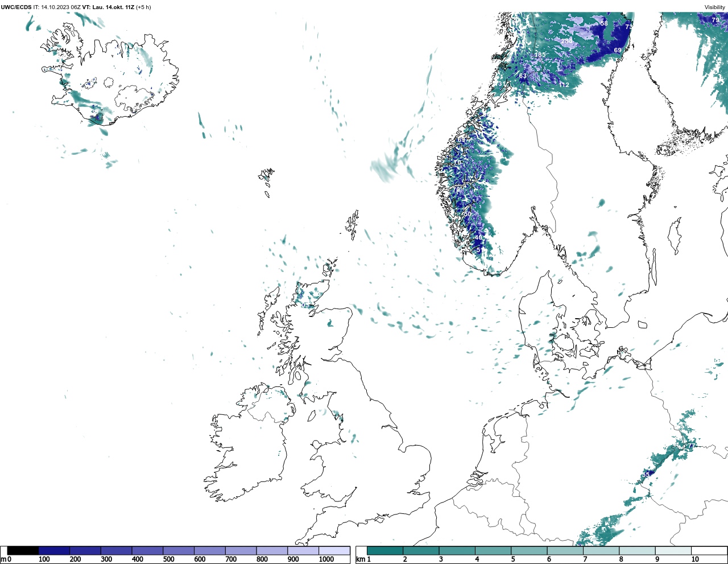Click the white swatch right of the 10 km tick

tap(709, 550)
